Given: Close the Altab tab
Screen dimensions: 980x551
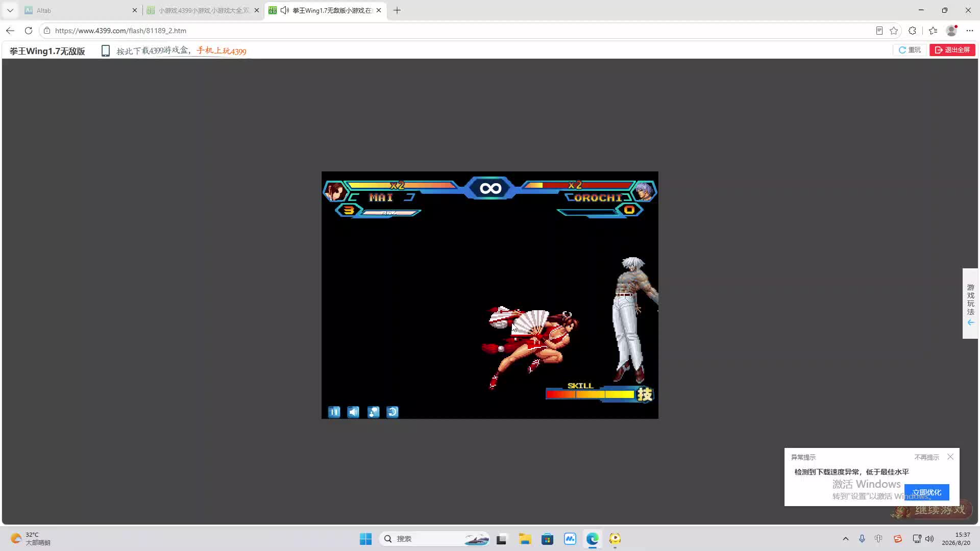Looking at the screenshot, I should tap(135, 10).
